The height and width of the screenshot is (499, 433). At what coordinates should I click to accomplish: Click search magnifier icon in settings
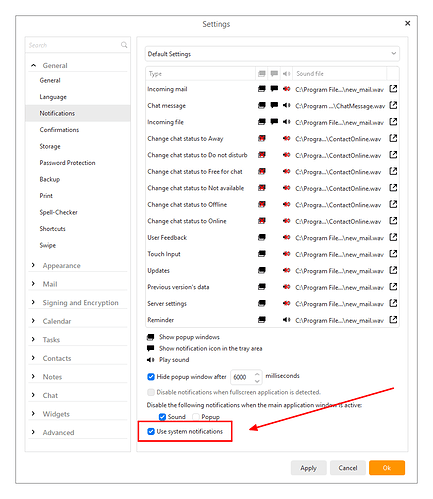pyautogui.click(x=124, y=45)
